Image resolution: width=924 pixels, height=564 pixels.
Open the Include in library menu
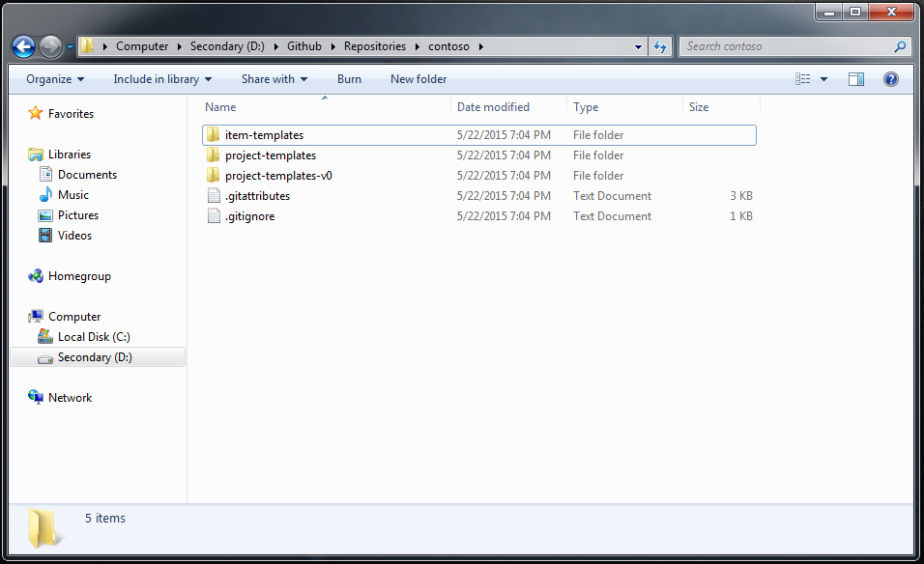pyautogui.click(x=161, y=78)
